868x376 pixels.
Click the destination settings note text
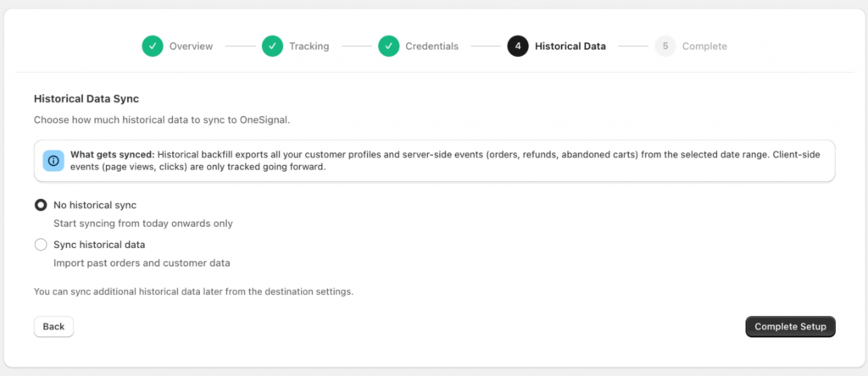click(x=193, y=290)
